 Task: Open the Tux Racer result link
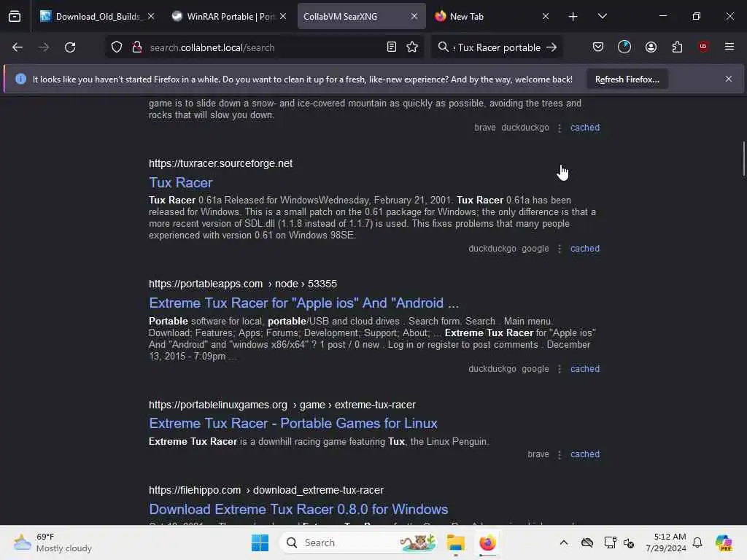[x=181, y=182]
